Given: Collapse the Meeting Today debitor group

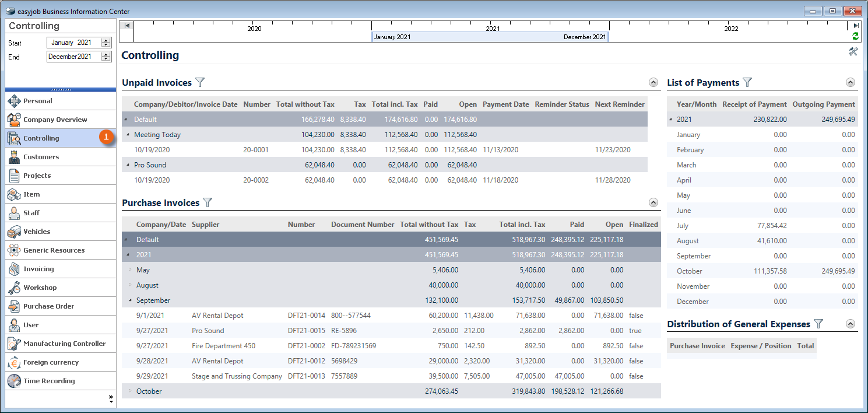Looking at the screenshot, I should 128,135.
